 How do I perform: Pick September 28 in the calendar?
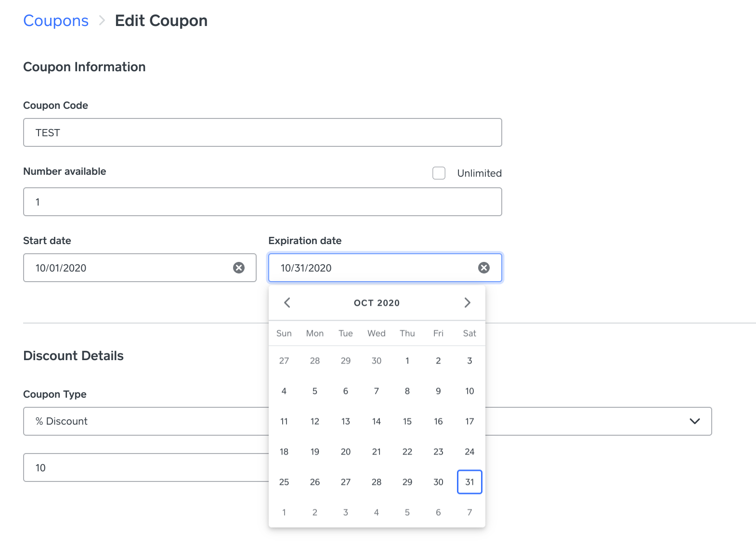pos(315,361)
